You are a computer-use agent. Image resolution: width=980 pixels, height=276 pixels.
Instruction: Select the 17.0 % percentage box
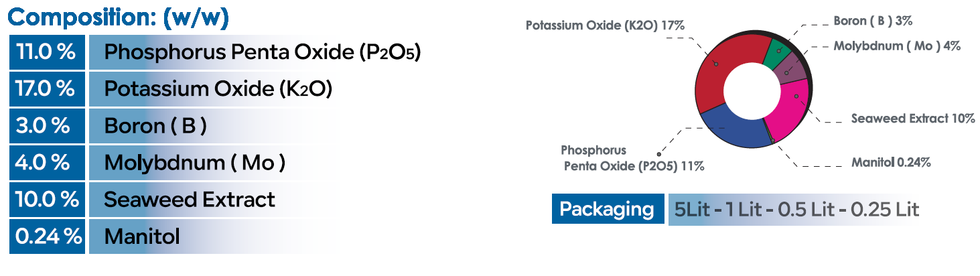click(46, 88)
